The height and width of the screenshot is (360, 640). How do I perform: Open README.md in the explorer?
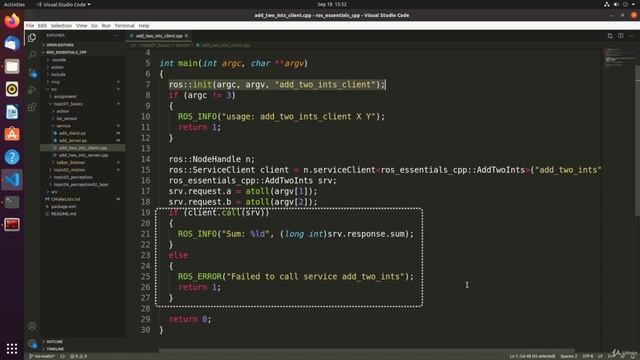[x=63, y=214]
